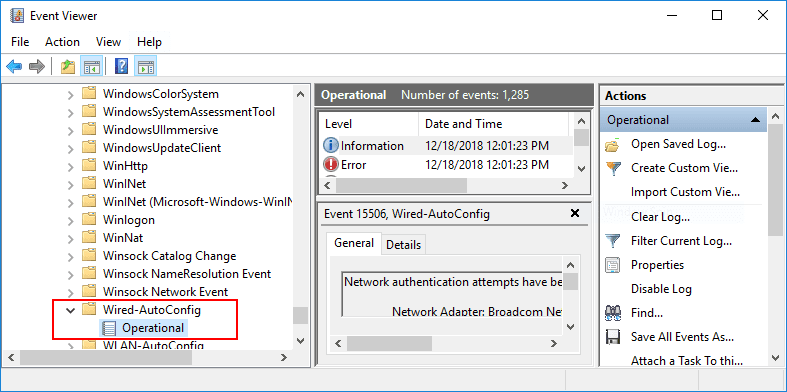This screenshot has width=787, height=392.
Task: Click Filter Current Log... action text
Action: point(681,241)
